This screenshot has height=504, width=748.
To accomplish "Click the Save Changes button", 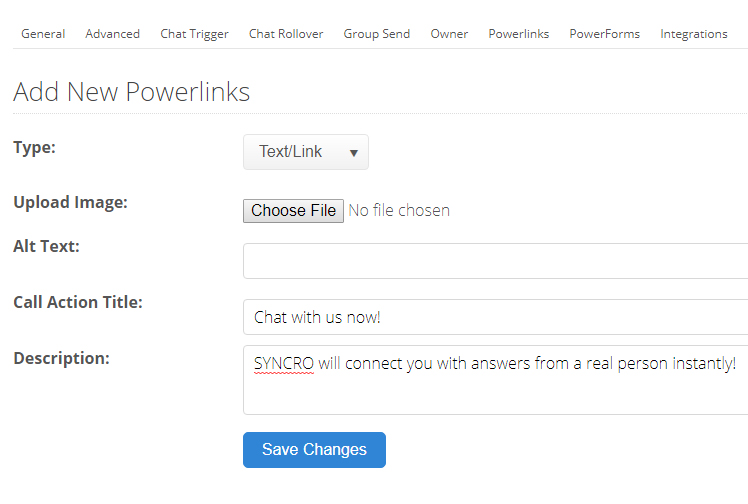I will (x=314, y=450).
